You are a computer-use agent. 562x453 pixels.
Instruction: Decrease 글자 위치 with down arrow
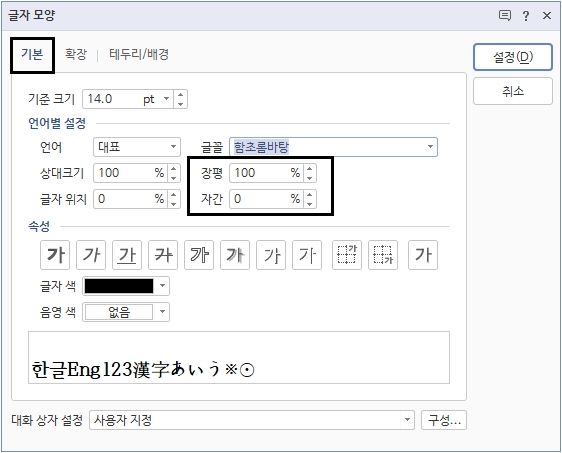pos(173,204)
